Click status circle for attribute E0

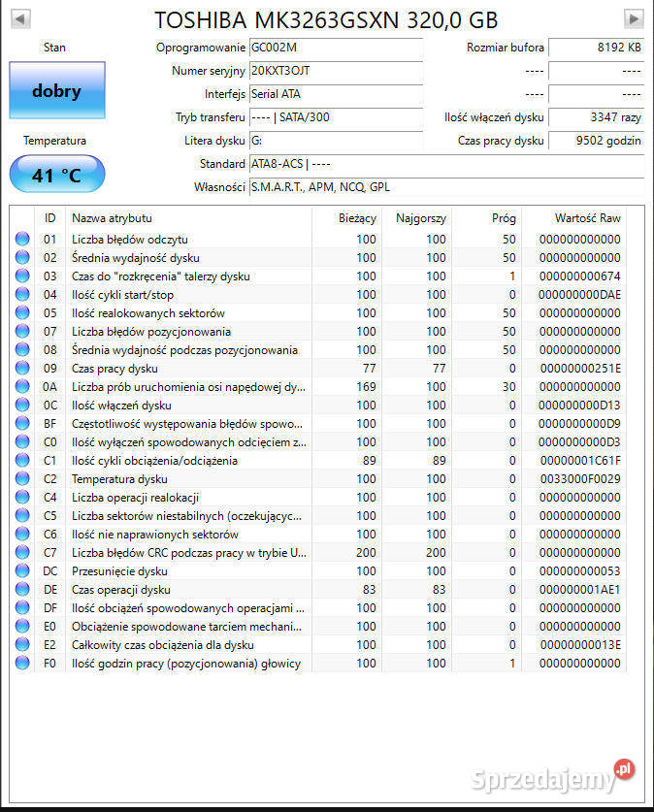pyautogui.click(x=22, y=626)
